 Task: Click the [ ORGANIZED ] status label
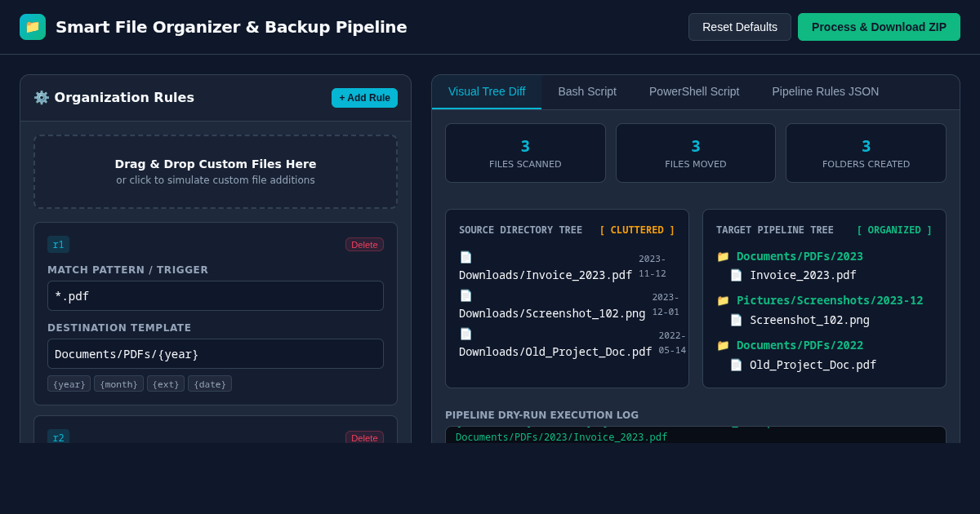[x=894, y=230]
